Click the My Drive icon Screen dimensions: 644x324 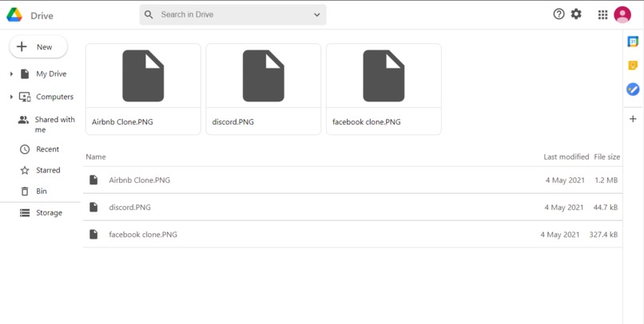coord(25,74)
